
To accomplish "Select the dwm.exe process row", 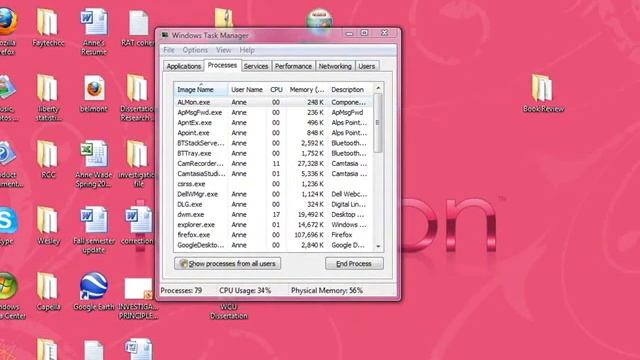I will click(273, 214).
